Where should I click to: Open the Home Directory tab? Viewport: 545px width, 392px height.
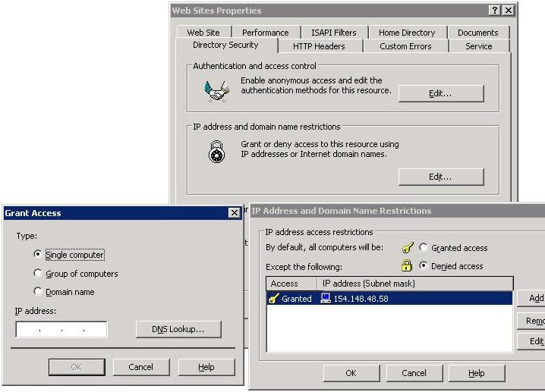pyautogui.click(x=407, y=33)
